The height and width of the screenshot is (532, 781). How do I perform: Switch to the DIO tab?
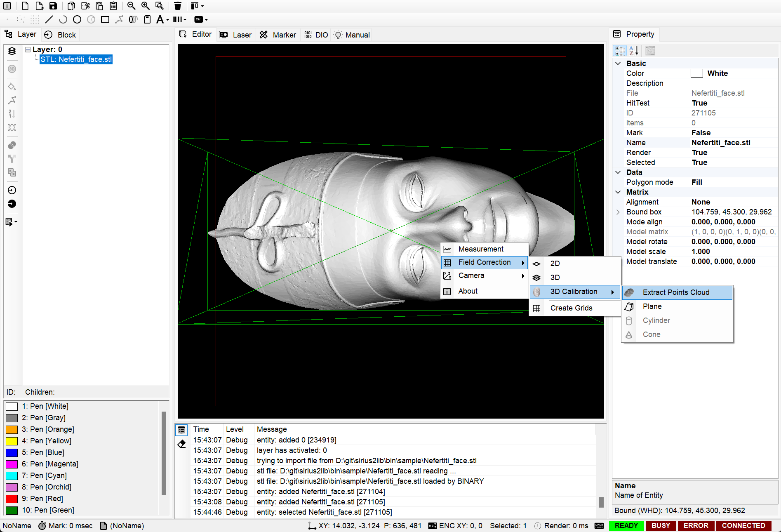coord(316,35)
